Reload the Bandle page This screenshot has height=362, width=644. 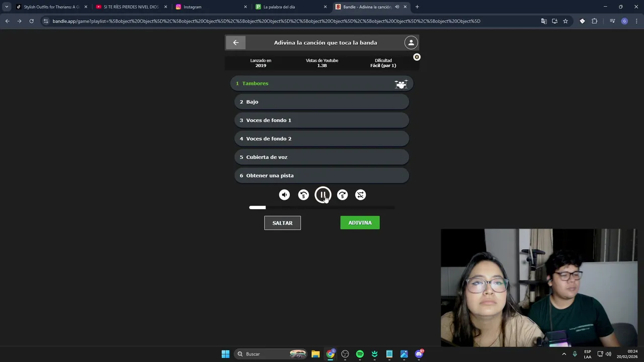(x=31, y=21)
